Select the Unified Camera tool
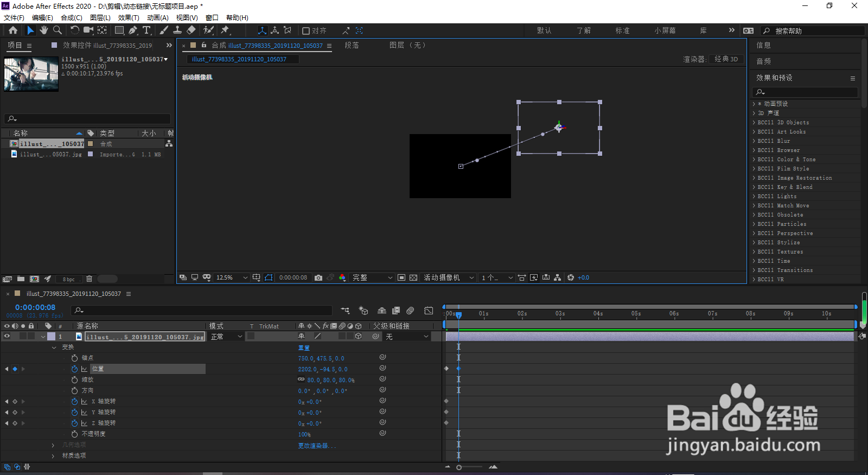This screenshot has height=475, width=868. pyautogui.click(x=88, y=30)
